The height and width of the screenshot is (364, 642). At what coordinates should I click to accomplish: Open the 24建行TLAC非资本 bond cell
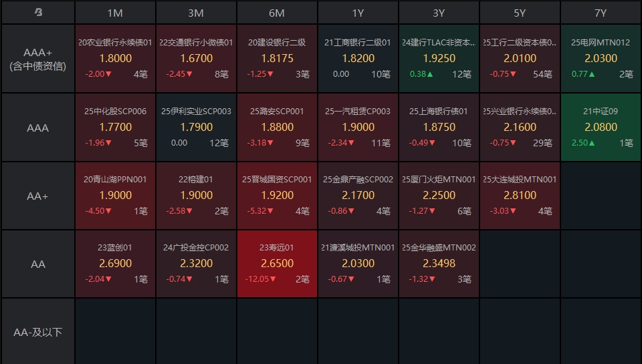click(439, 59)
